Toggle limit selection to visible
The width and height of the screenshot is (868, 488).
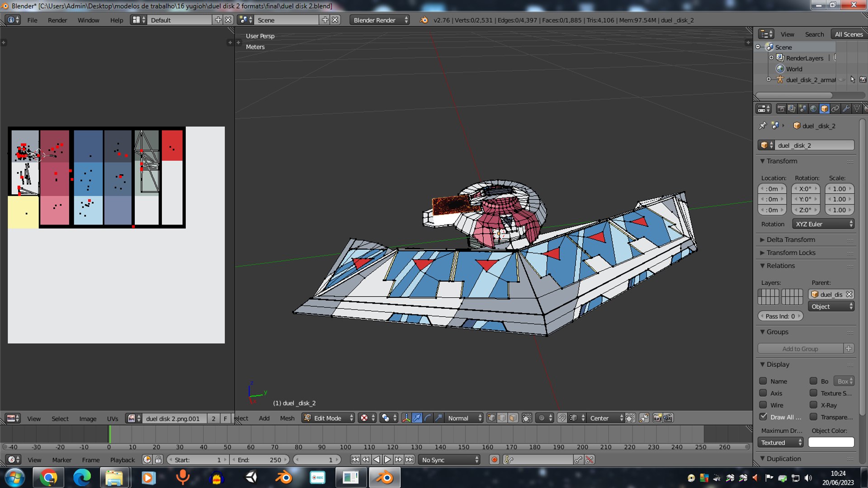click(x=527, y=418)
